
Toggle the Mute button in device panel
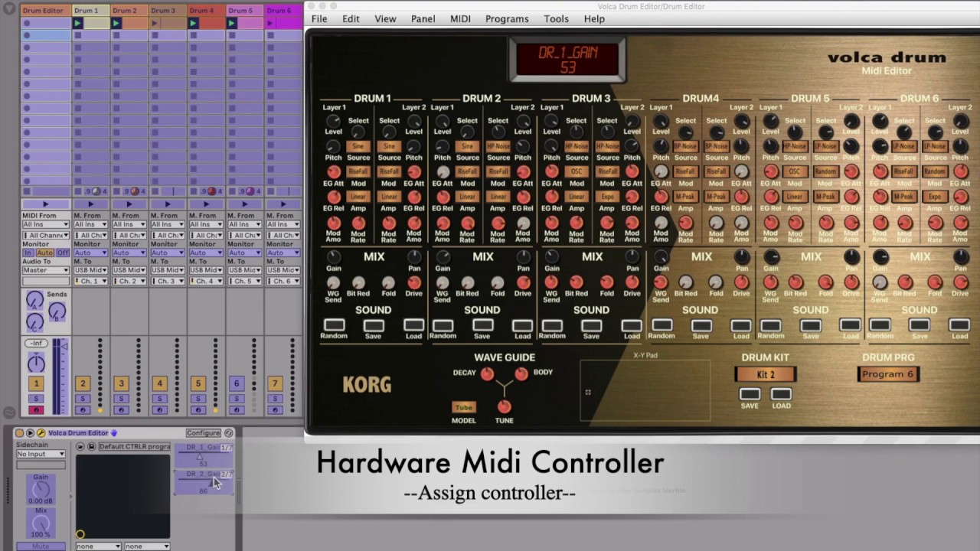41,546
